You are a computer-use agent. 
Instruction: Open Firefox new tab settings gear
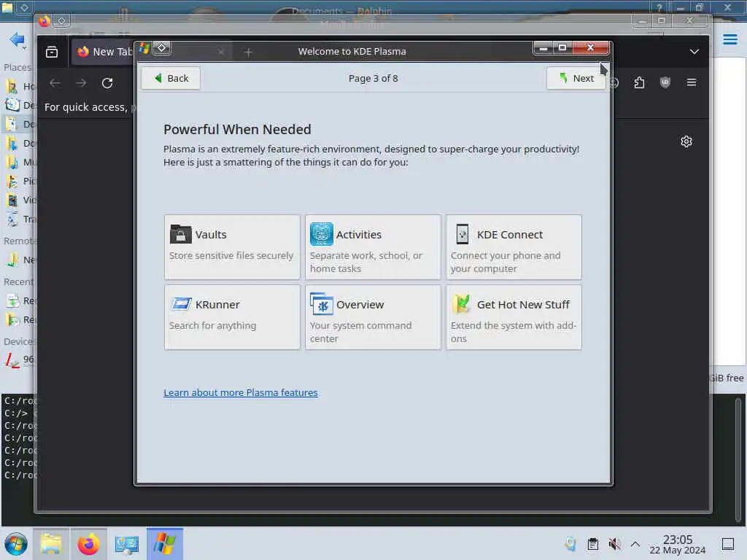point(686,141)
